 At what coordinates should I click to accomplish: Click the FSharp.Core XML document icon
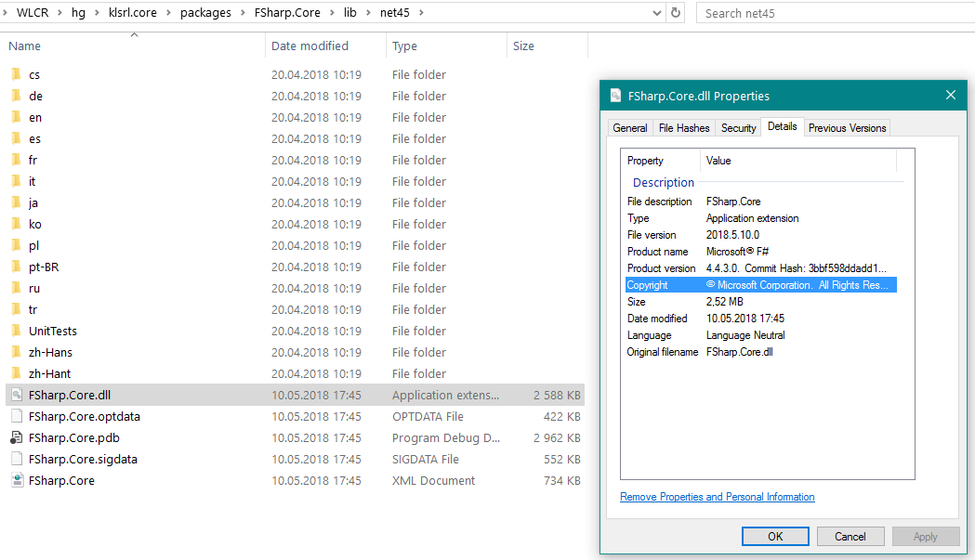tap(17, 480)
